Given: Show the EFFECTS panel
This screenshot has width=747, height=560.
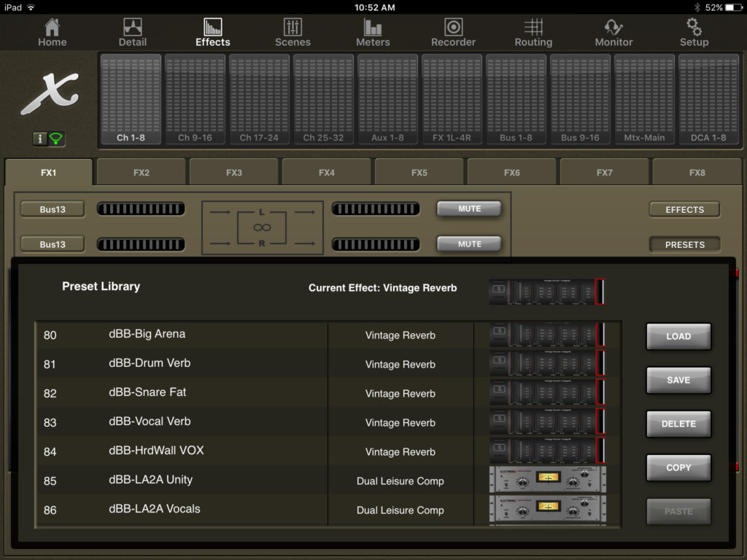Looking at the screenshot, I should [x=684, y=209].
